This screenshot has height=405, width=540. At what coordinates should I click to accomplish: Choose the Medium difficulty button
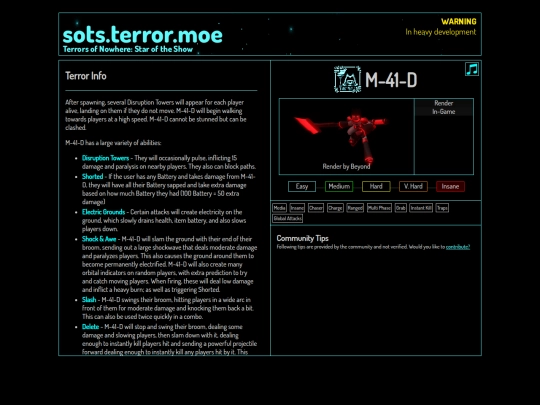339,186
